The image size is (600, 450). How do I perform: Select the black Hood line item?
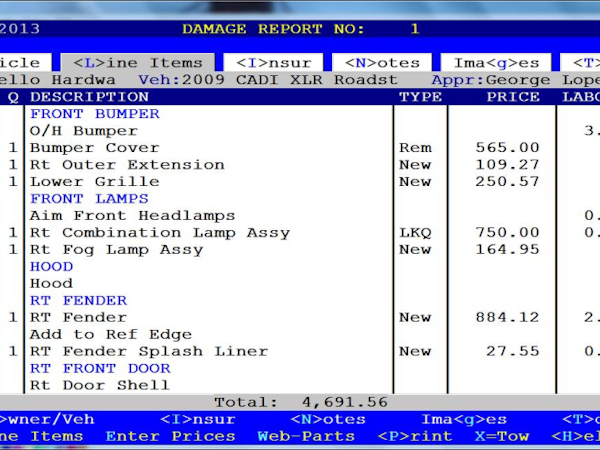pyautogui.click(x=51, y=284)
